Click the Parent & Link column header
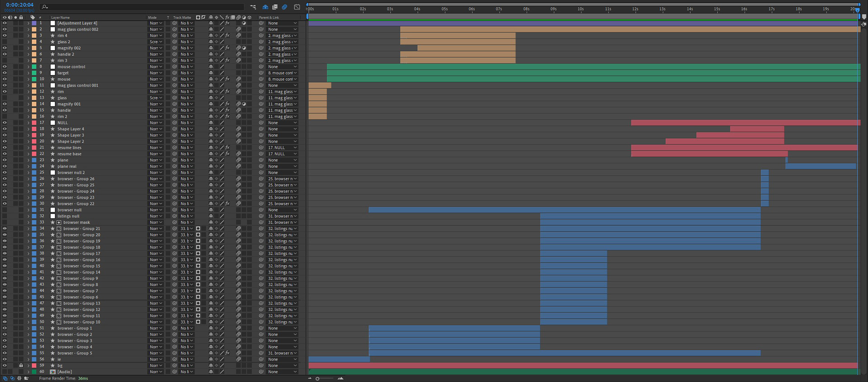Viewport: 868px width, 382px height. [269, 18]
